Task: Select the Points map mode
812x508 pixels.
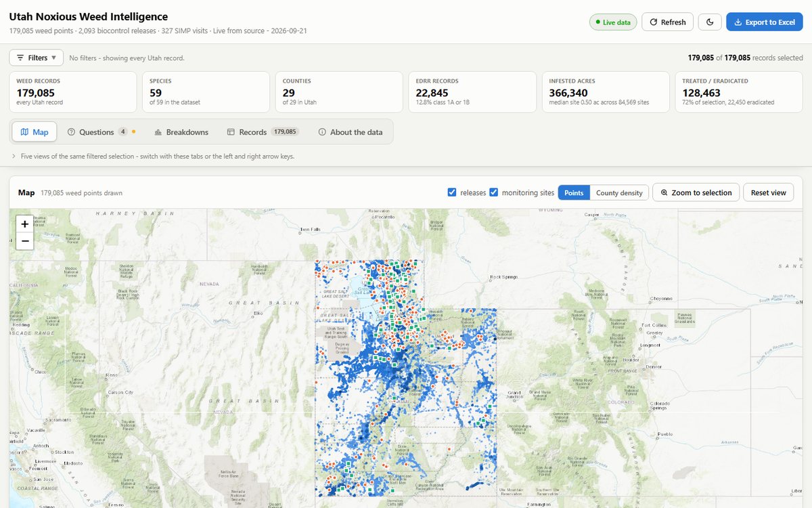Action: tap(574, 192)
